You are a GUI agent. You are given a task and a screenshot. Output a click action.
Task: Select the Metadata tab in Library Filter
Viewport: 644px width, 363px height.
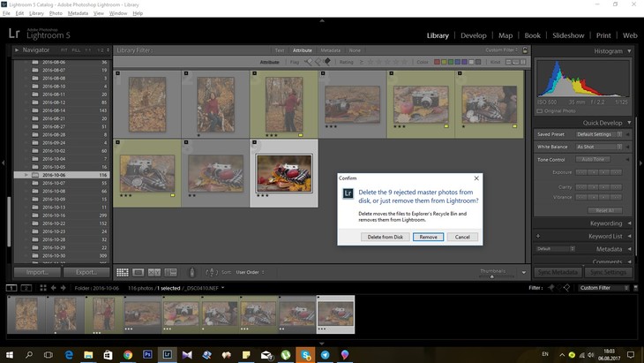pos(330,50)
